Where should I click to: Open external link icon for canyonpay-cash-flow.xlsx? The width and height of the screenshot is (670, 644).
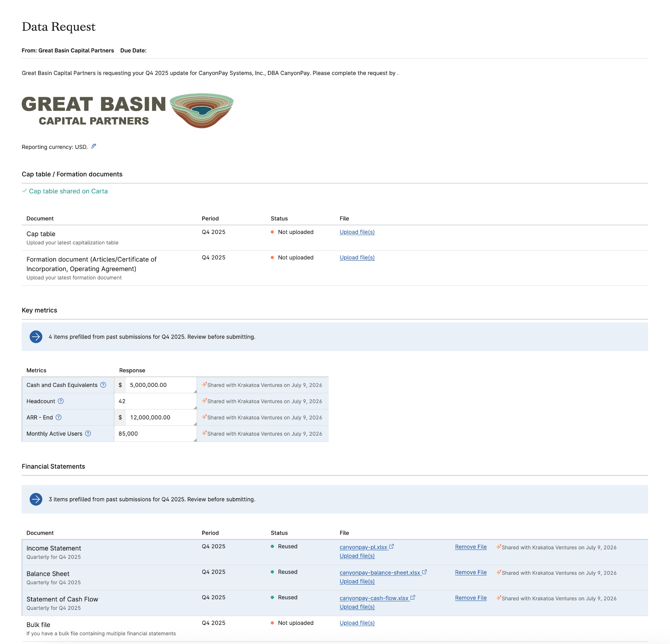coord(413,597)
